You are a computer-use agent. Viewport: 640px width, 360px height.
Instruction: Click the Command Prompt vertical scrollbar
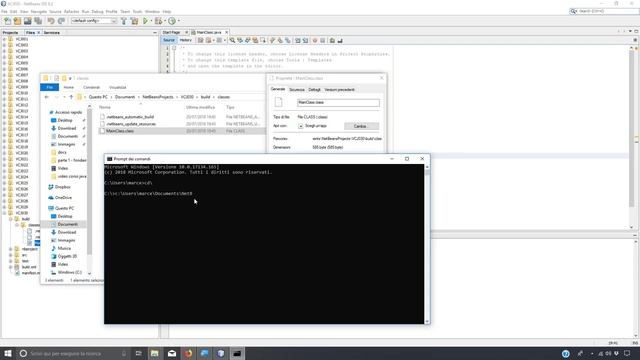[427, 244]
